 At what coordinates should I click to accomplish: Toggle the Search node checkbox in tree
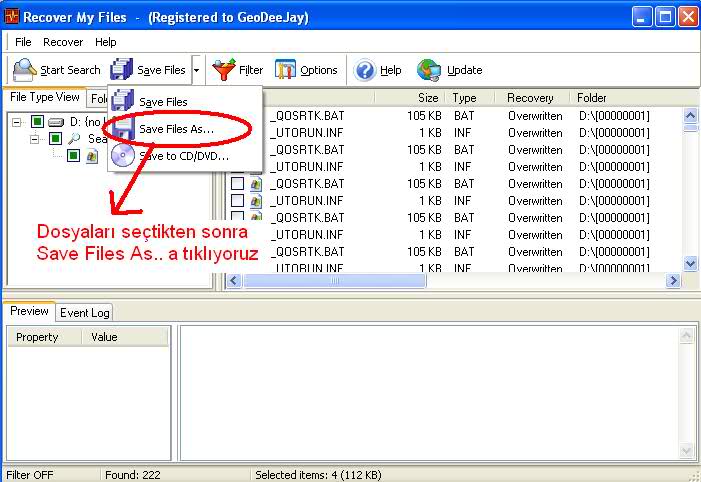pyautogui.click(x=56, y=139)
